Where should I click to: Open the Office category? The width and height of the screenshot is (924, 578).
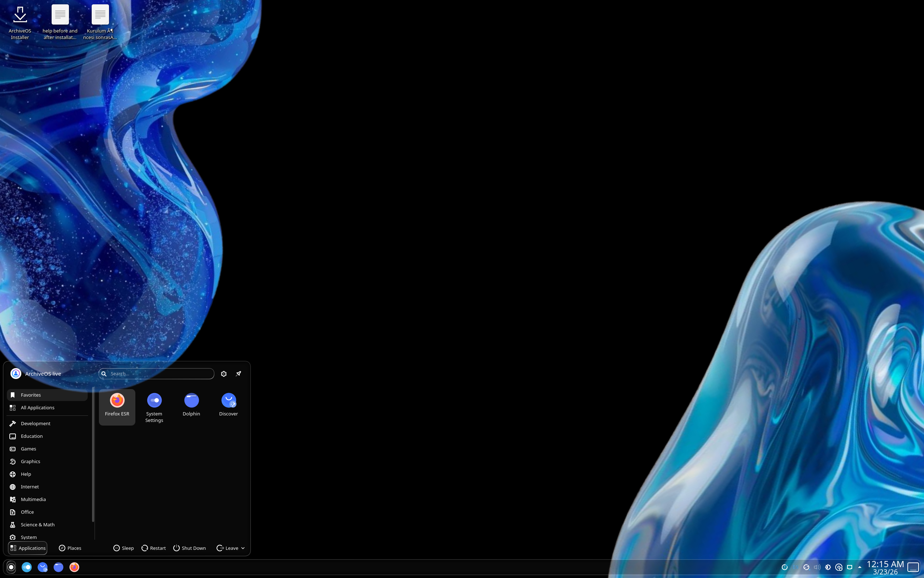coord(47,512)
